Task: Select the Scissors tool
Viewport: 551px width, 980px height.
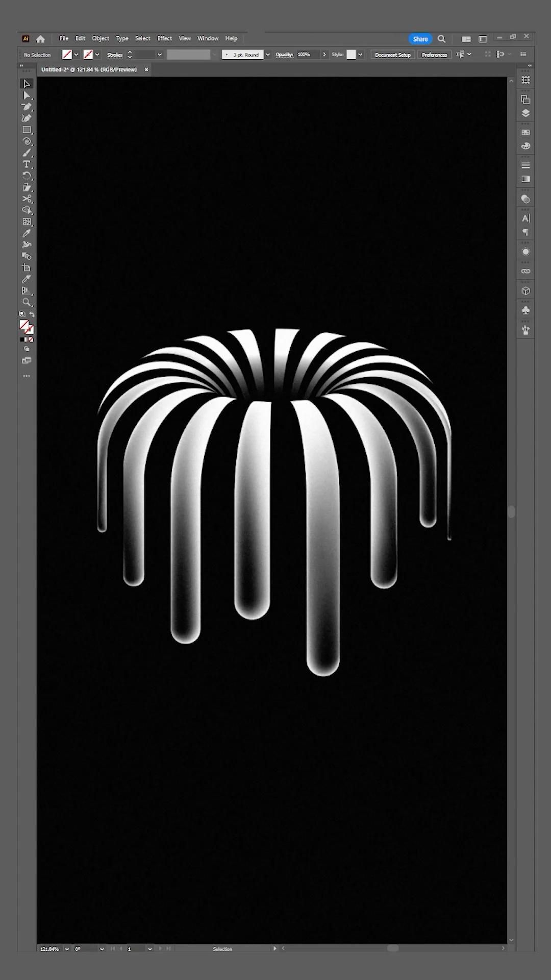Action: [27, 199]
